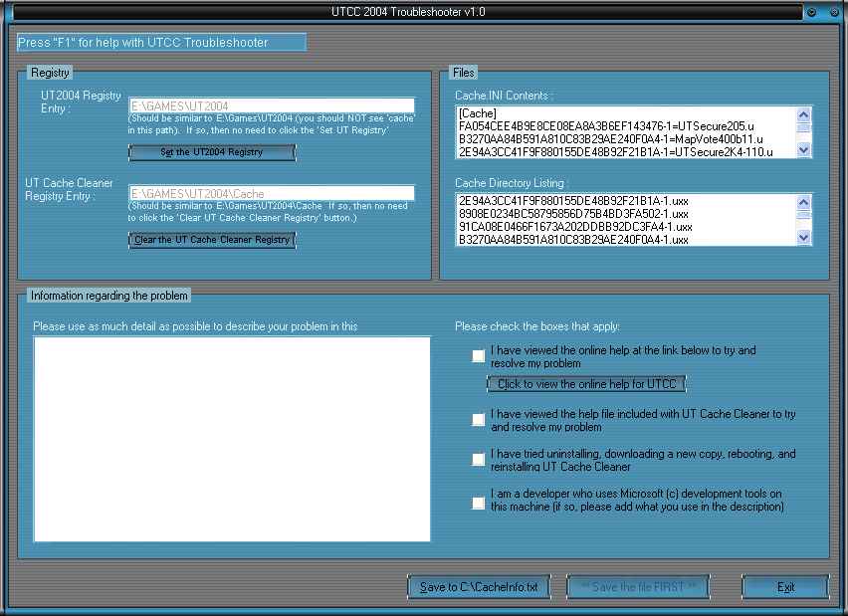This screenshot has height=616, width=848.
Task: Open the online help for UTCC
Action: [586, 384]
